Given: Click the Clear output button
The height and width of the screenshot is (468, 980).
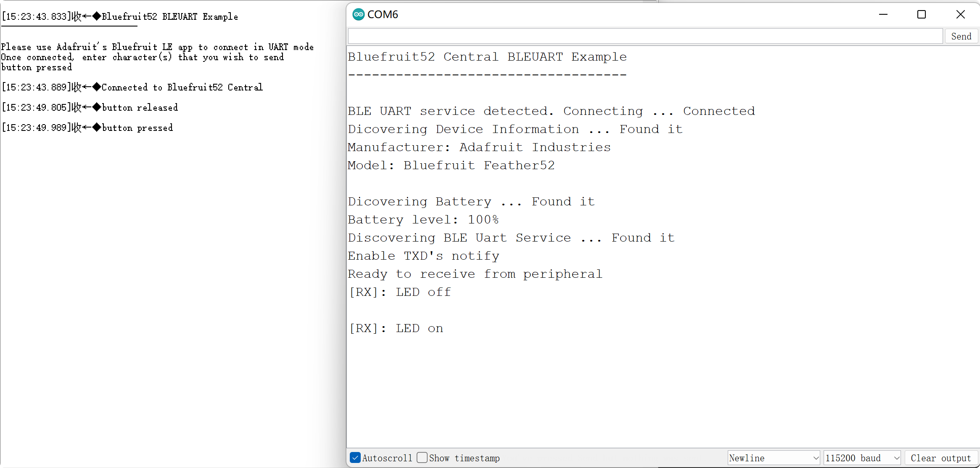Looking at the screenshot, I should coord(941,458).
